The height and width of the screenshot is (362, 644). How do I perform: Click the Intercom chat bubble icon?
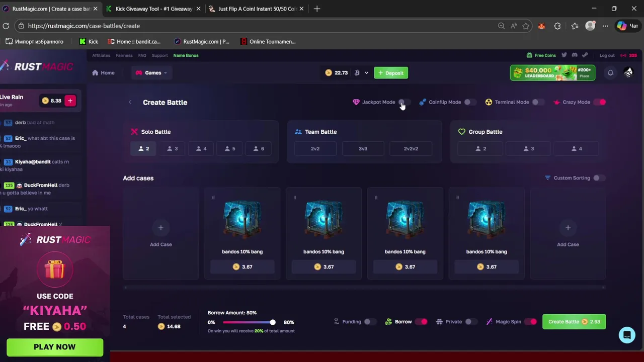tap(627, 335)
